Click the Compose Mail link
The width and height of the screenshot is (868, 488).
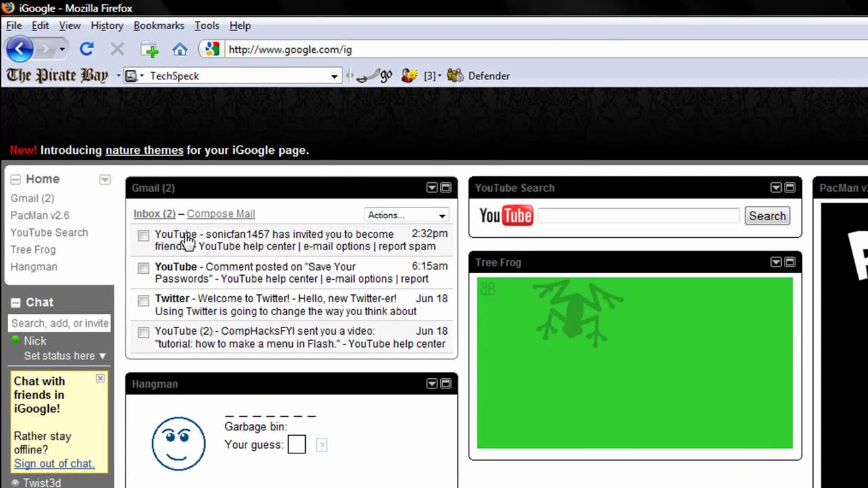click(x=221, y=213)
